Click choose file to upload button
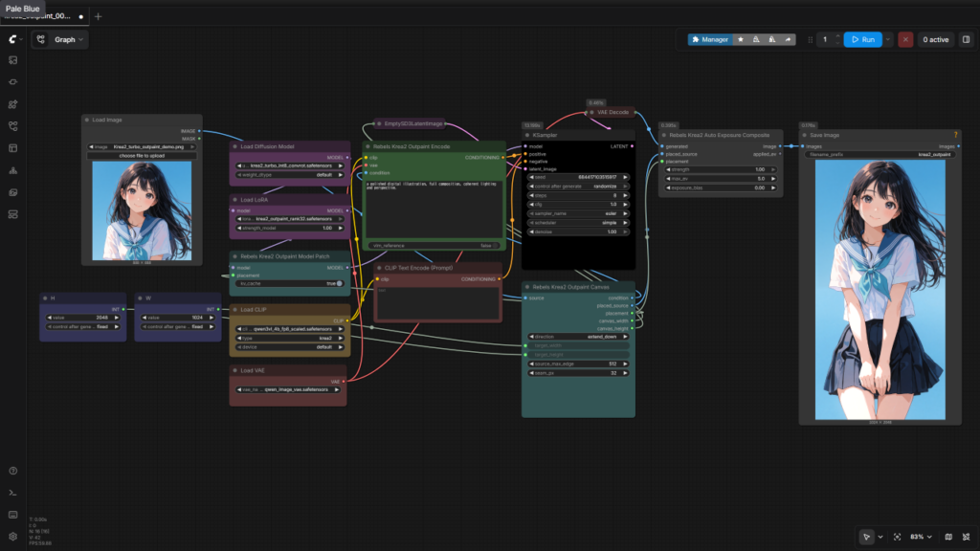Screen dimensions: 980x551 tap(142, 156)
